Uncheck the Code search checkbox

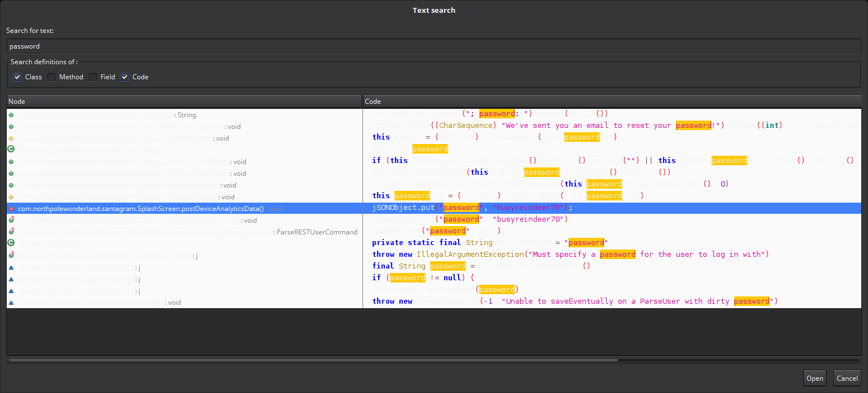pos(125,77)
